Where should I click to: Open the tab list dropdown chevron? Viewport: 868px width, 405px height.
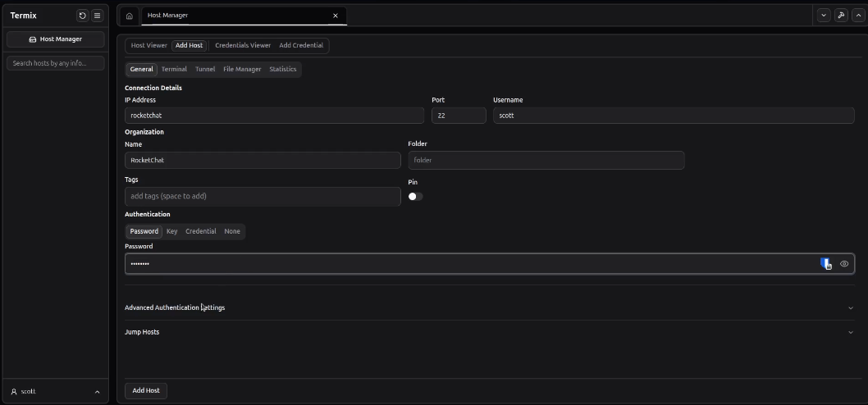coord(824,16)
